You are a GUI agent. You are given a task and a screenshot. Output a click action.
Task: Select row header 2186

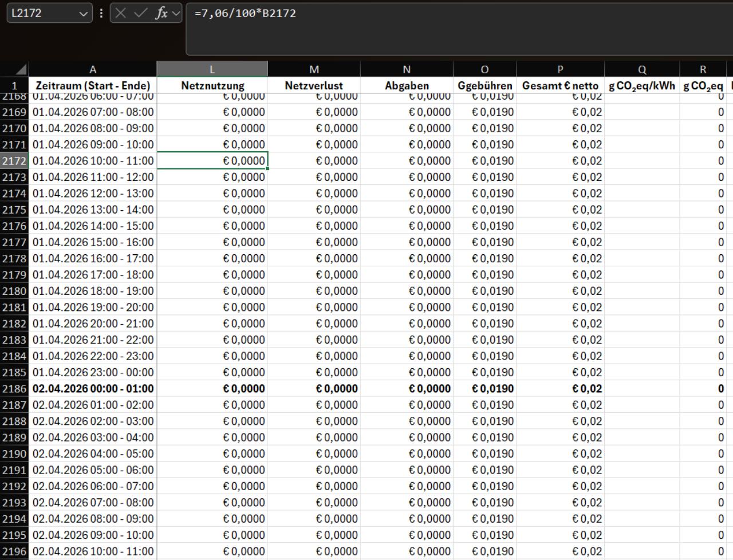coord(14,389)
